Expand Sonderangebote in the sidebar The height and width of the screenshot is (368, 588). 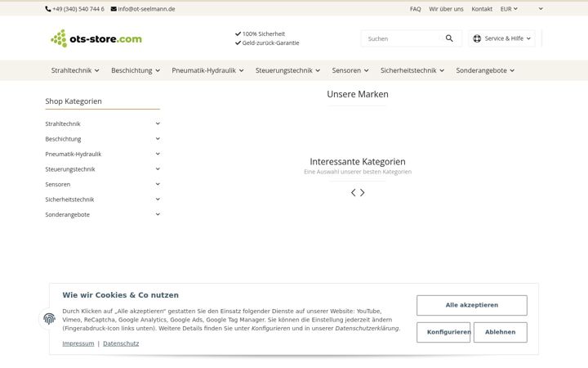[x=158, y=214]
